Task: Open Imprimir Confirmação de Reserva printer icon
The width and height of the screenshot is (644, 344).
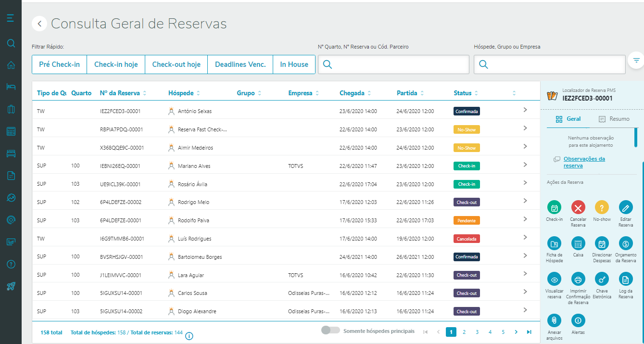Action: [x=578, y=280]
